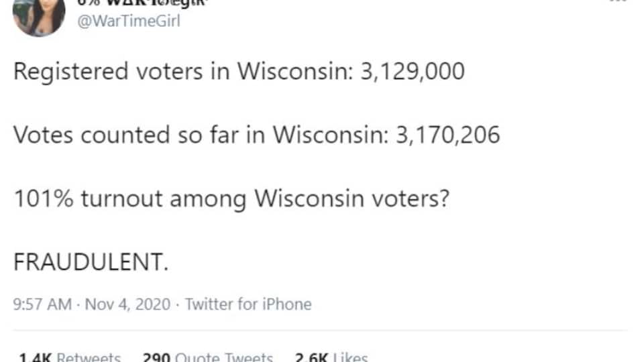Viewport: 644px width, 362px height.
Task: Open the 9:57 AM tweet timestamp
Action: tap(42, 304)
